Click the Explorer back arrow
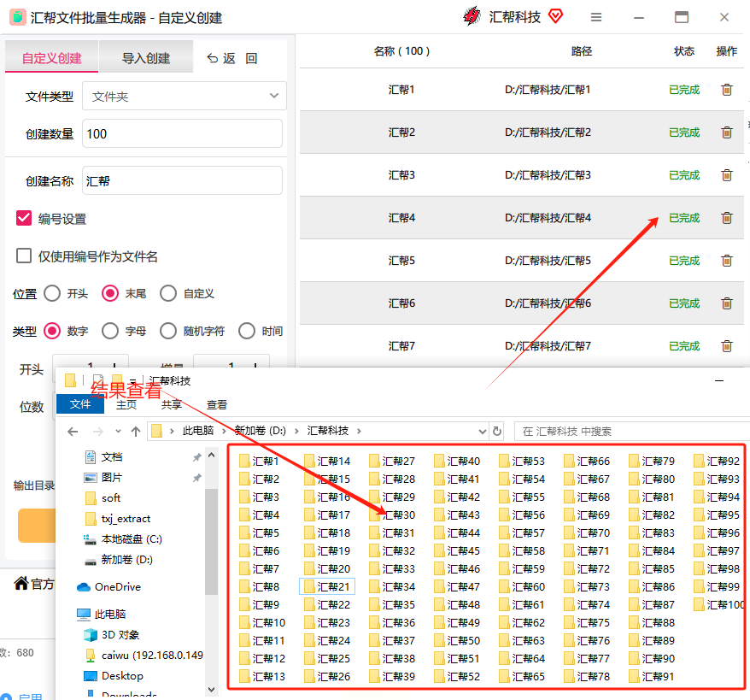The width and height of the screenshot is (750, 700). pyautogui.click(x=73, y=432)
